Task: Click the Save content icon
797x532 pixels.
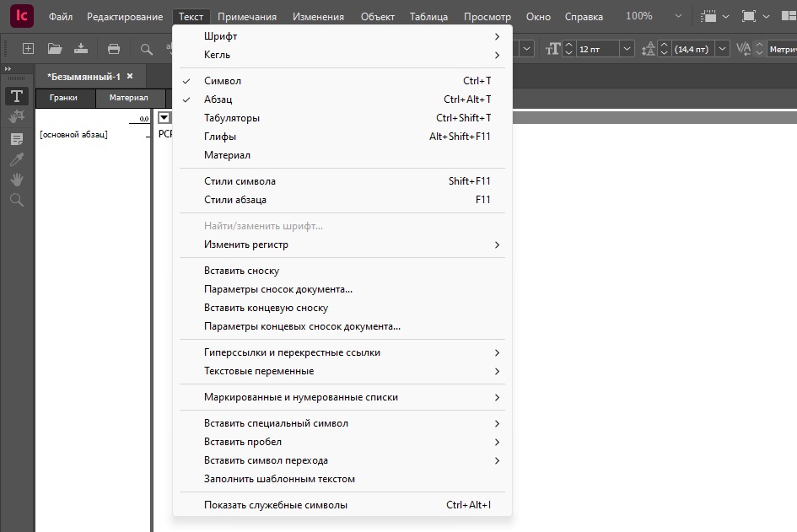Action: tap(81, 49)
